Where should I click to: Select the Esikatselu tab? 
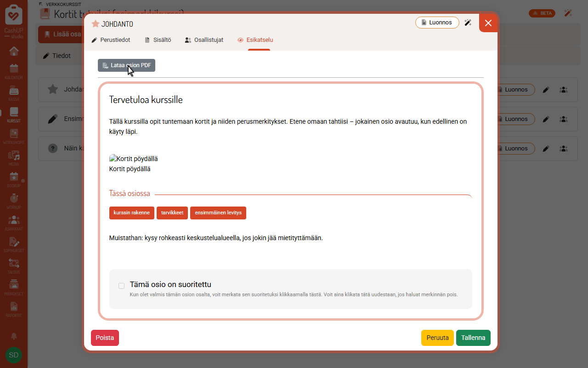tap(255, 40)
